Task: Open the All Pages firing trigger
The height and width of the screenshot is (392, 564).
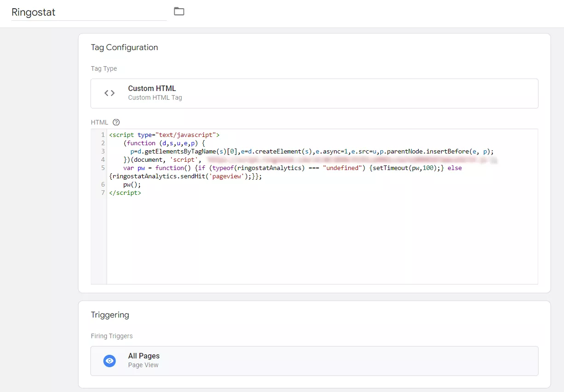Action: pos(314,361)
